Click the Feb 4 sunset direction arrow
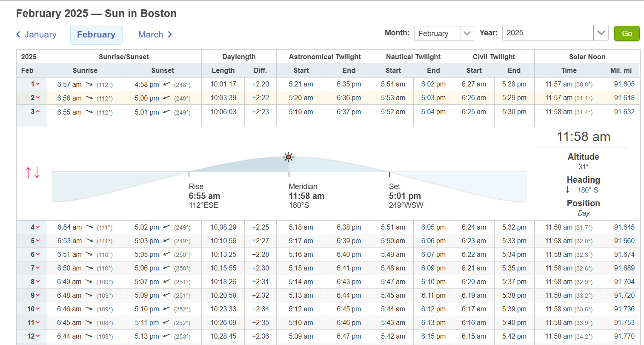Image resolution: width=644 pixels, height=345 pixels. point(166,227)
